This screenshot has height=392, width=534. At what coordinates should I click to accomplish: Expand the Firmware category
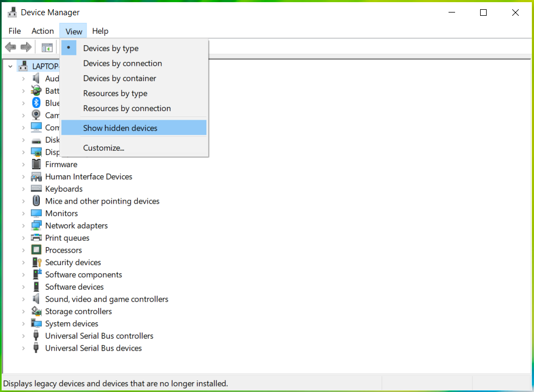click(23, 164)
